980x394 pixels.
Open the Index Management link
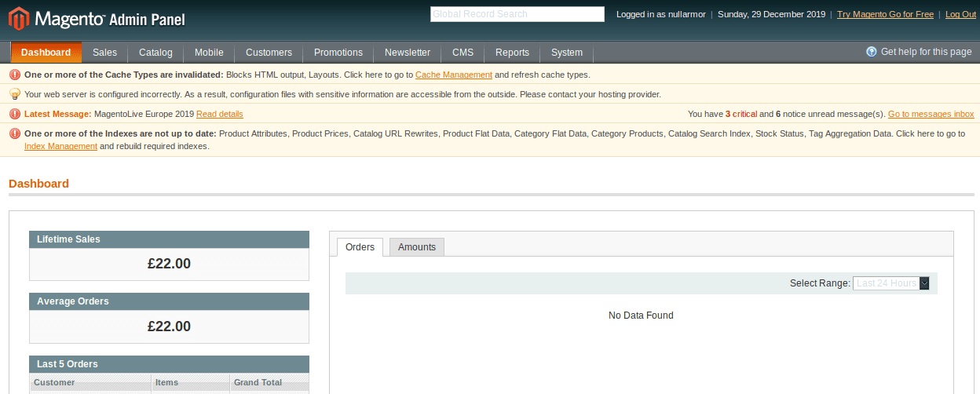tap(61, 146)
